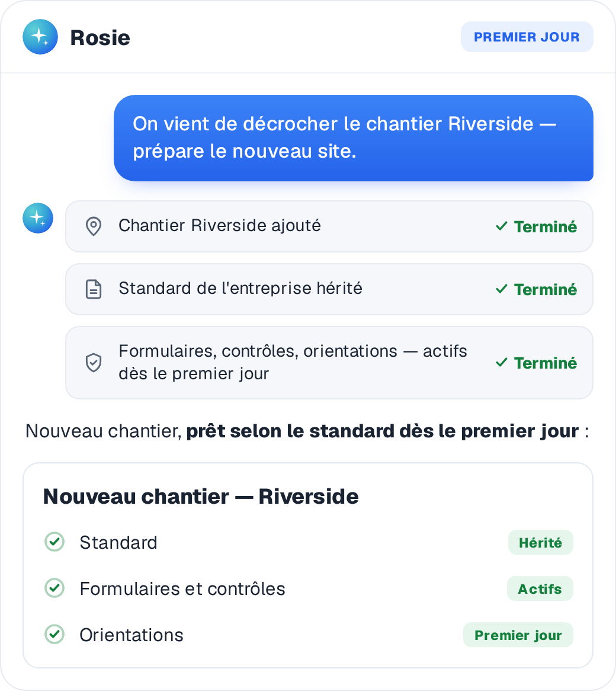Click the small Rosie avatar beside responses
Screen dimensions: 616x691
coord(38,217)
